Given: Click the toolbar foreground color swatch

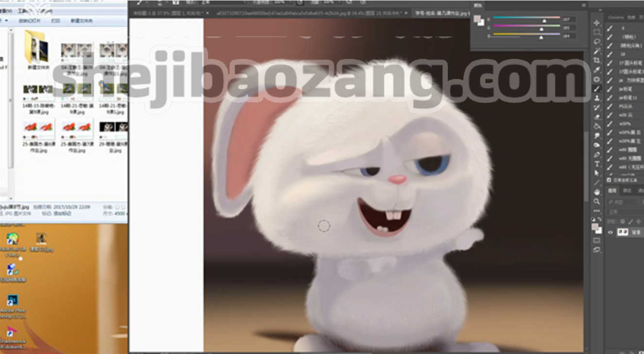Looking at the screenshot, I should pyautogui.click(x=595, y=227).
